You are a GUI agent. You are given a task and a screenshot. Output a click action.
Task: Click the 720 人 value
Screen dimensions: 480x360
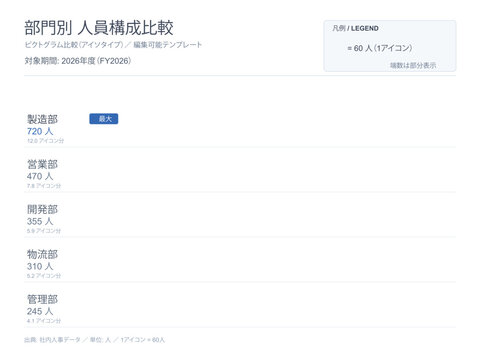pos(40,131)
